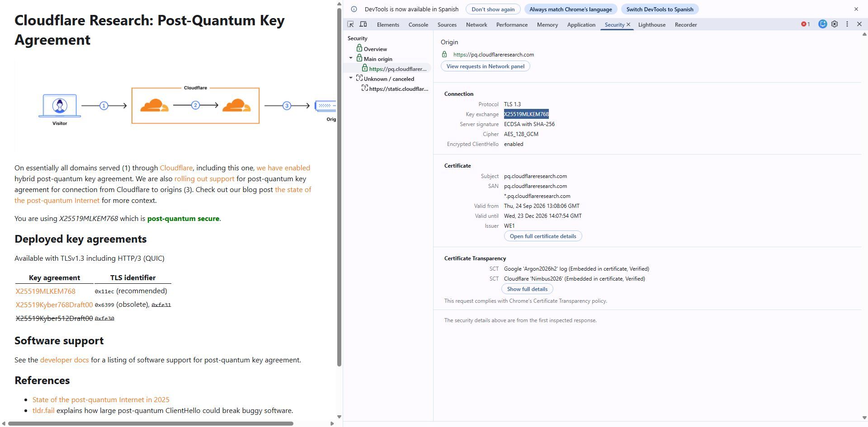Close the DevTools panel
The width and height of the screenshot is (868, 427).
point(859,24)
